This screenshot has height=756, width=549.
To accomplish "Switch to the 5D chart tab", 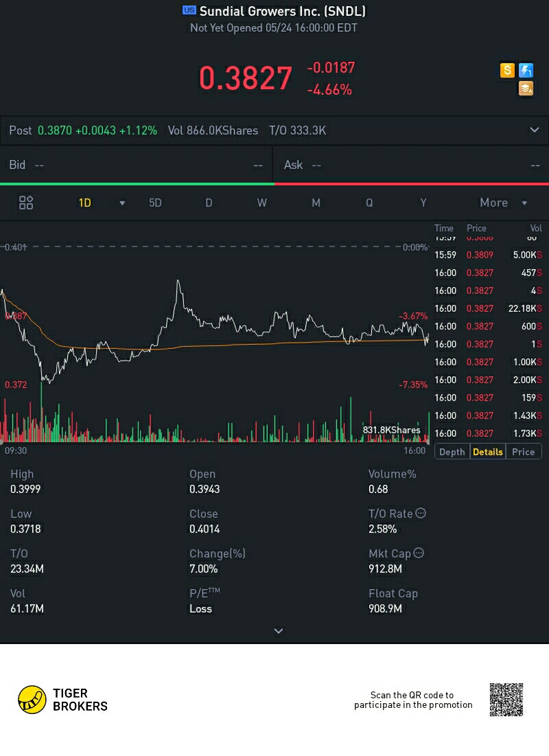I will (155, 203).
